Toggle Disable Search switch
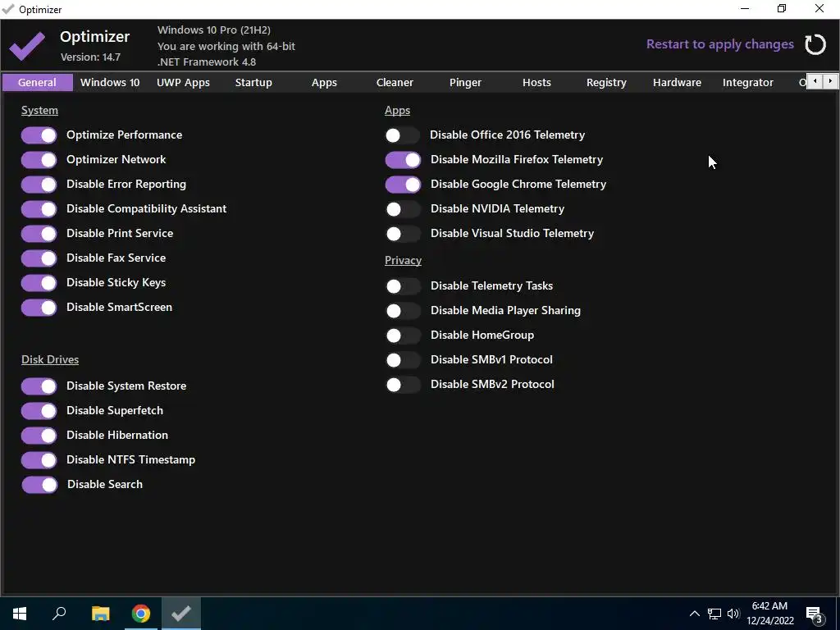This screenshot has width=840, height=630. (39, 485)
